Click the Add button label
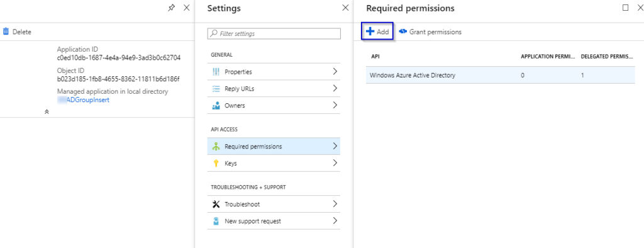The height and width of the screenshot is (248, 644). [x=383, y=31]
